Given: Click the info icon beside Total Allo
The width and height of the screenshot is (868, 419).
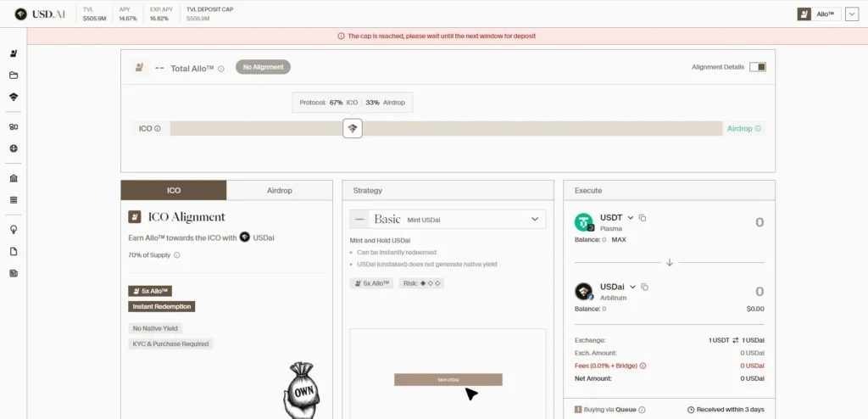Looking at the screenshot, I should coord(220,68).
